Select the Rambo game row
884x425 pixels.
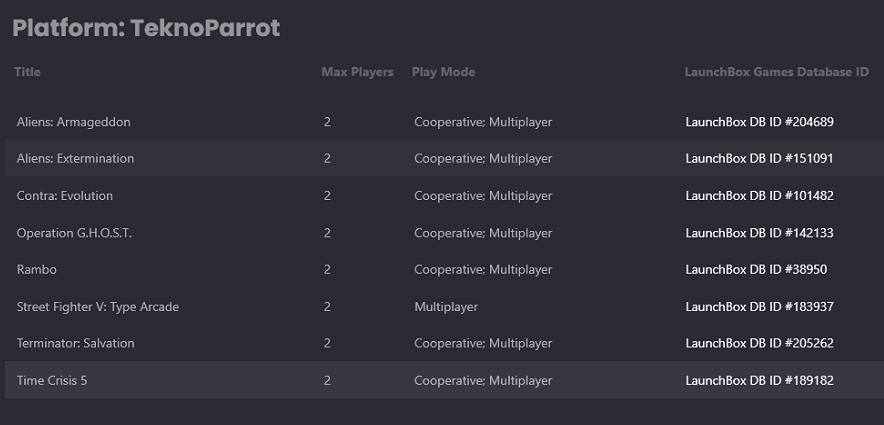point(35,270)
